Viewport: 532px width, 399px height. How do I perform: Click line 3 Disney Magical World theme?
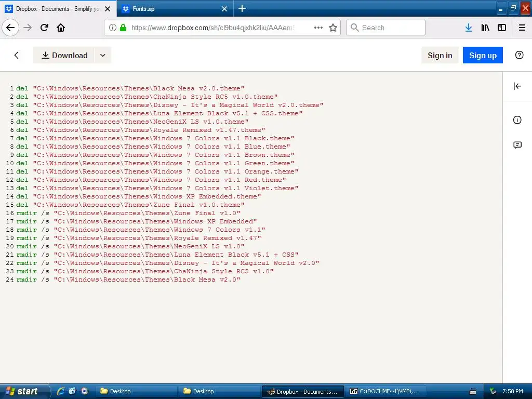[170, 105]
